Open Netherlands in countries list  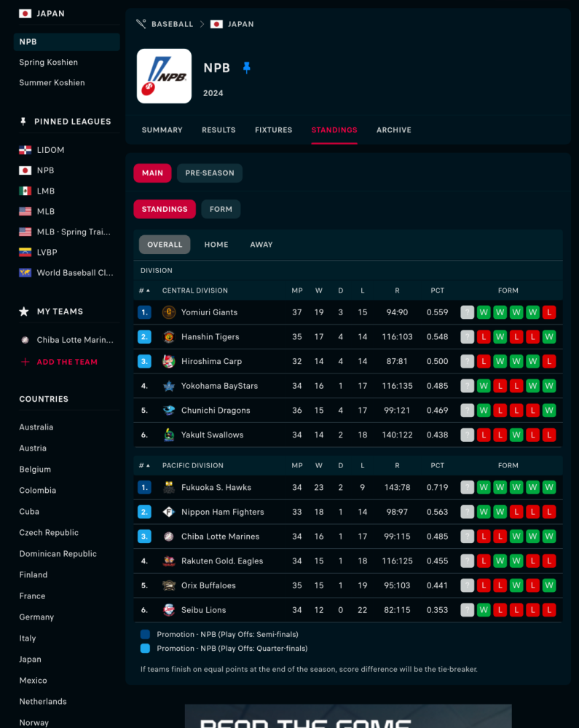(x=43, y=702)
